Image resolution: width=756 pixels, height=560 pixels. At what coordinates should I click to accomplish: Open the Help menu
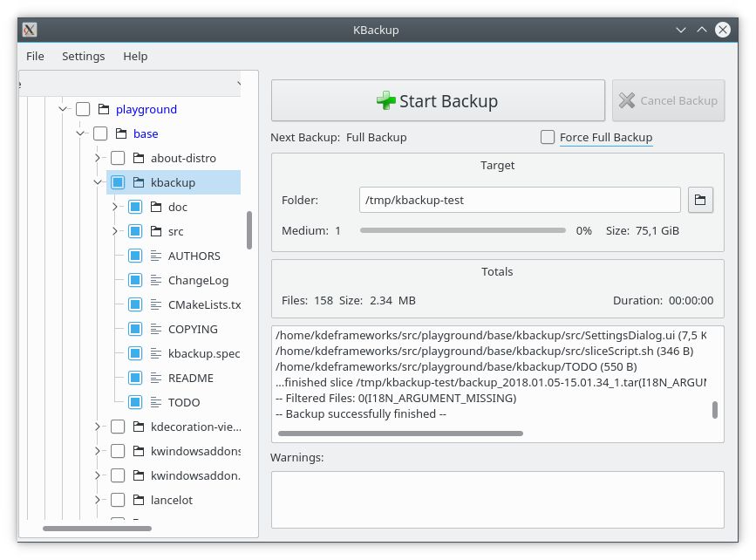pyautogui.click(x=135, y=56)
